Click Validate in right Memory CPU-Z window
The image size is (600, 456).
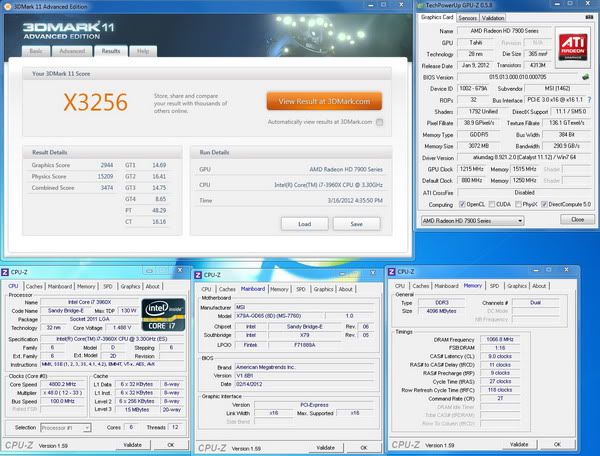pyautogui.click(x=519, y=445)
